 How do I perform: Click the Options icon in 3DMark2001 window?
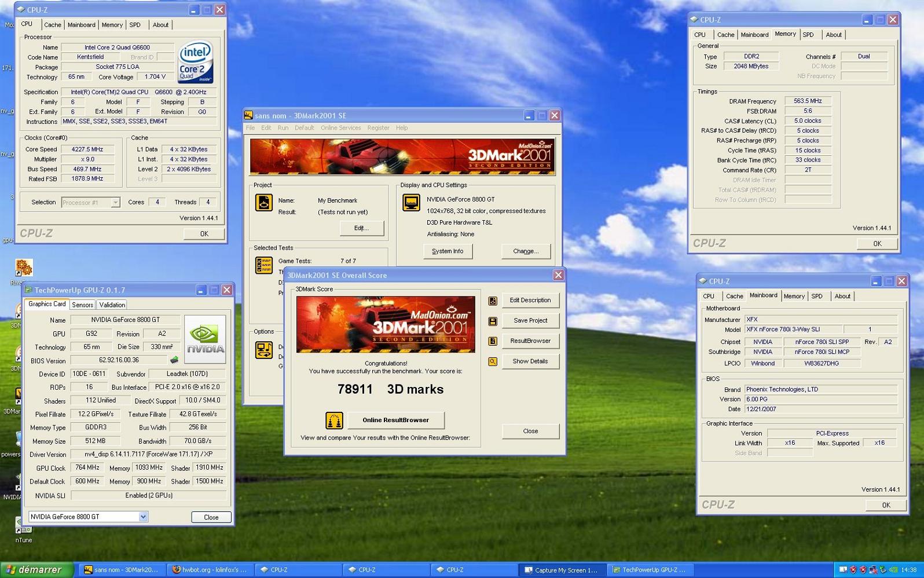pyautogui.click(x=264, y=350)
